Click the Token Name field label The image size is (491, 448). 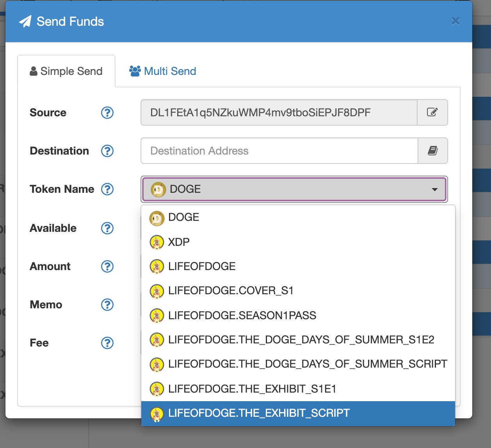[62, 189]
